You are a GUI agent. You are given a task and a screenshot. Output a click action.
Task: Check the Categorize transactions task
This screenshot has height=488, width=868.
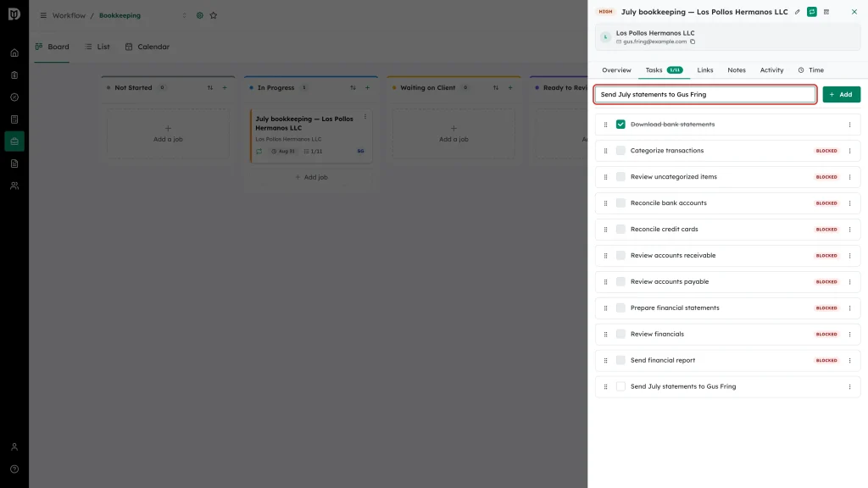click(620, 151)
